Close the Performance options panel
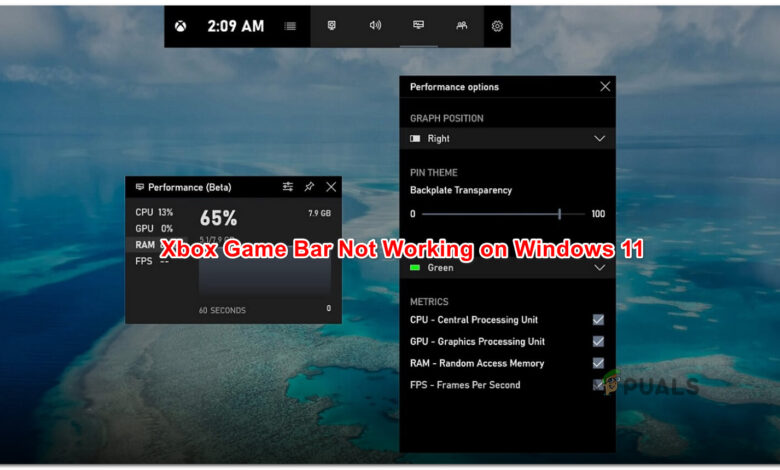Screen dimensions: 780x470 [605, 87]
